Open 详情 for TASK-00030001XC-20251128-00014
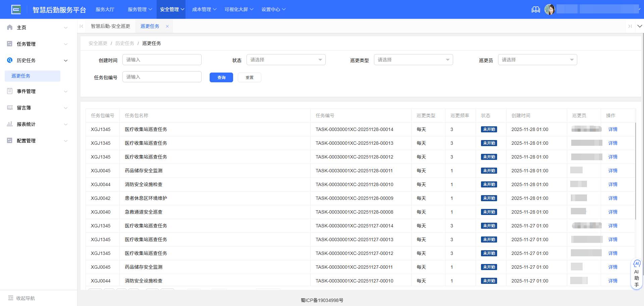This screenshot has width=644, height=306. [x=612, y=129]
